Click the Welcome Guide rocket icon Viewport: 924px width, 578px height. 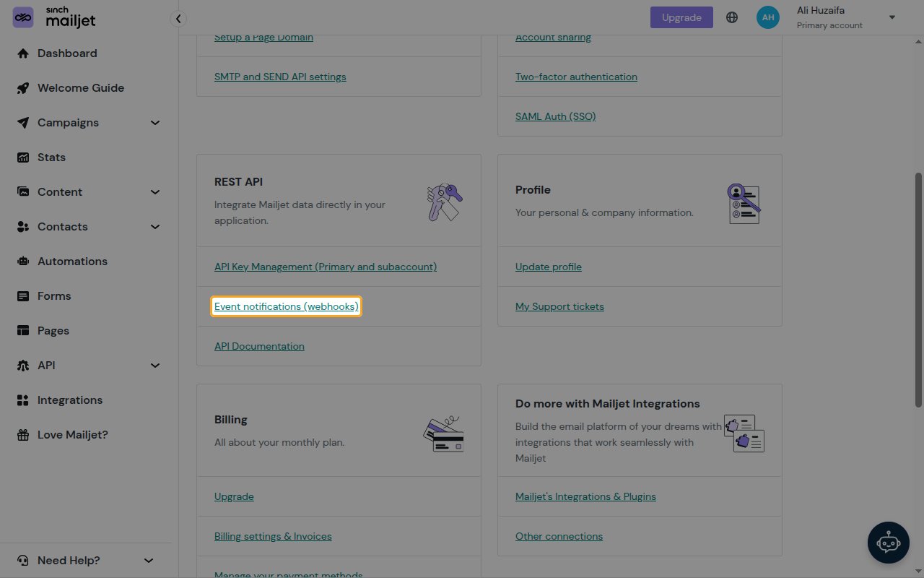click(x=23, y=88)
